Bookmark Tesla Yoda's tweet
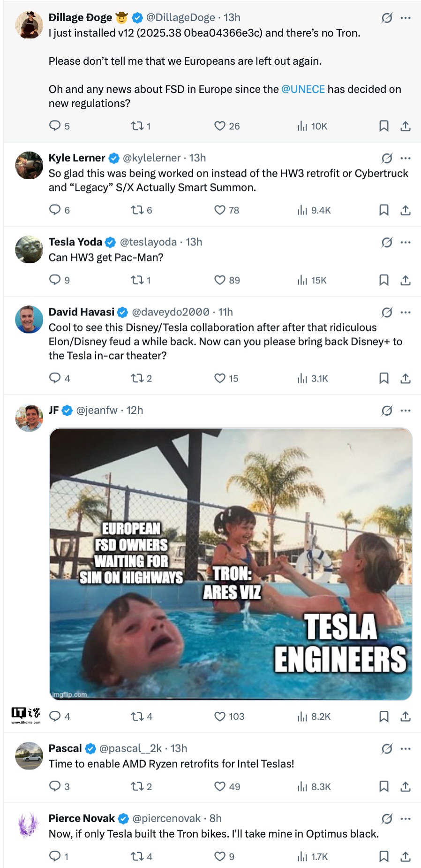The height and width of the screenshot is (868, 421). point(383,280)
